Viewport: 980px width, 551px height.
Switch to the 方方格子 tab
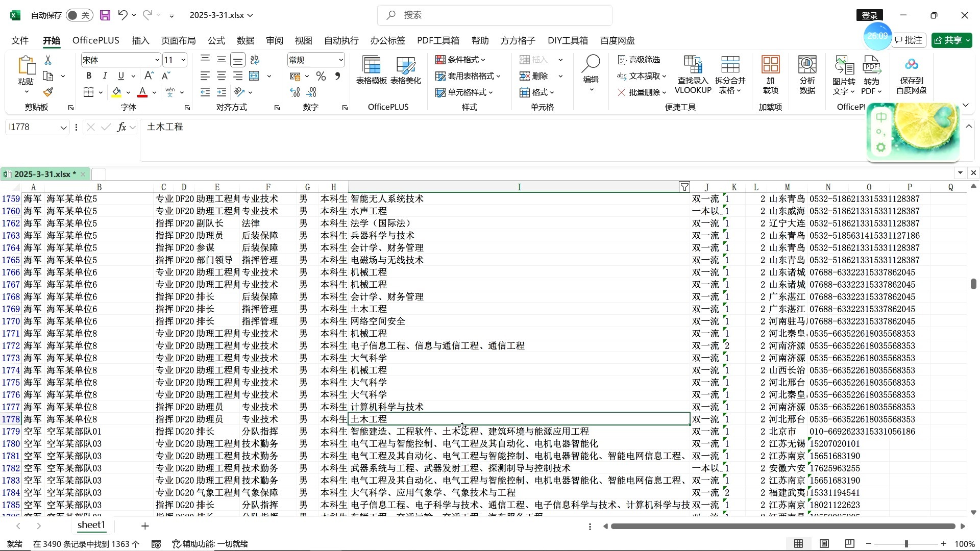click(x=518, y=40)
